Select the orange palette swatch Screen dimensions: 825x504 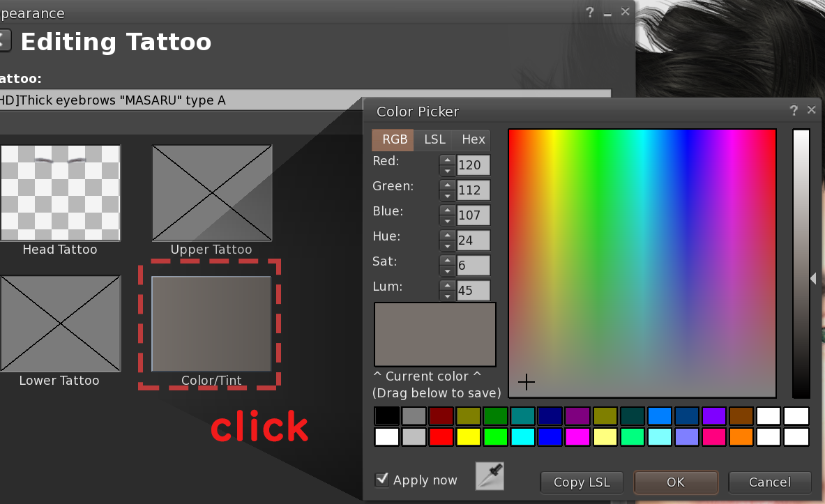click(x=741, y=436)
